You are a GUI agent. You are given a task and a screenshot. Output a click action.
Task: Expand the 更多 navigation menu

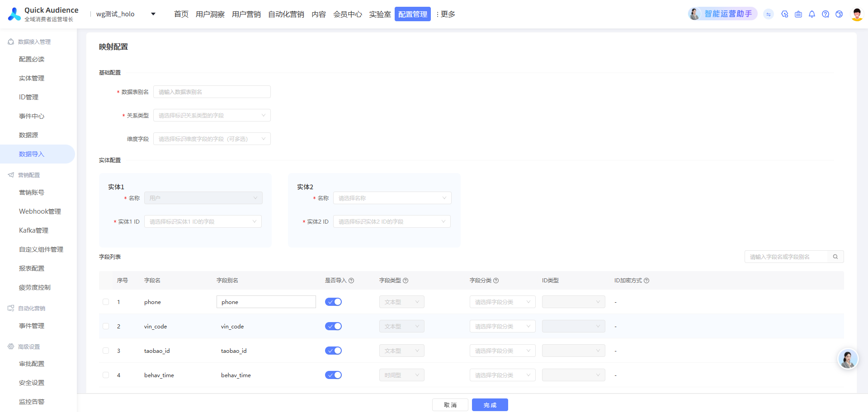point(446,14)
